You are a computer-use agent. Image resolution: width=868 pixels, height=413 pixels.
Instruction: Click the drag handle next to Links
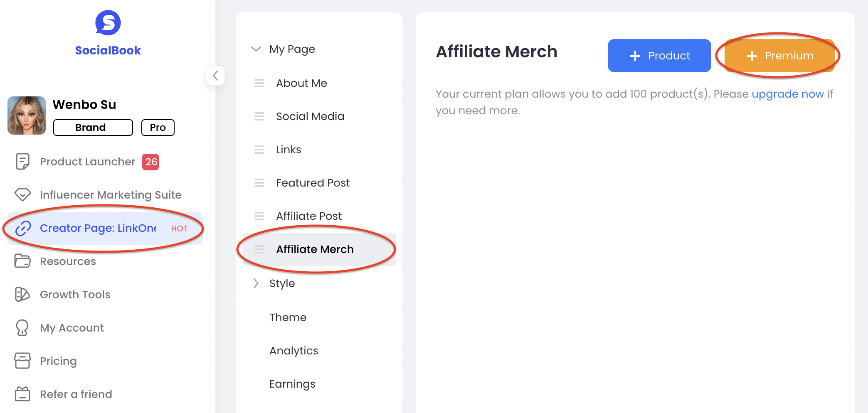[259, 150]
